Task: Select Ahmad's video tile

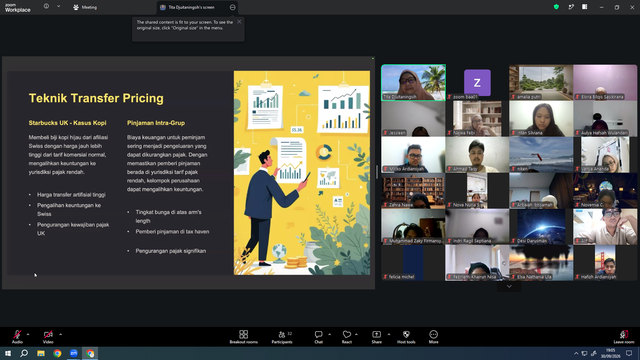Action: point(477,155)
